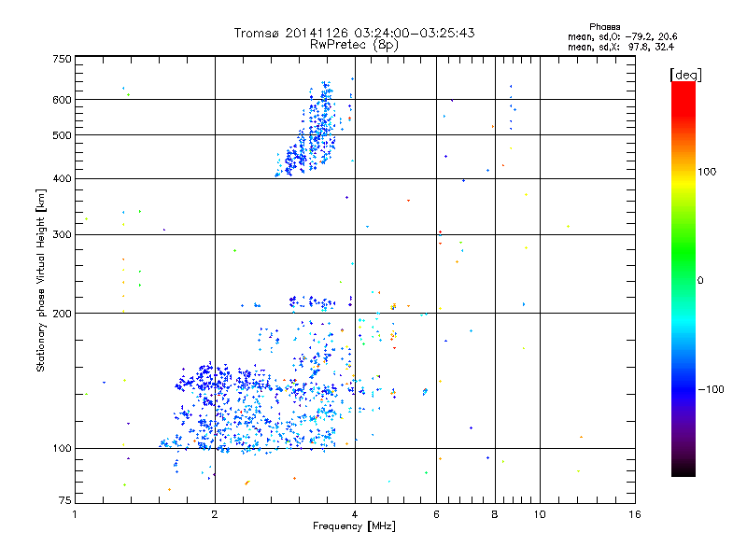Click the x-axis tick label '2'

click(215, 514)
